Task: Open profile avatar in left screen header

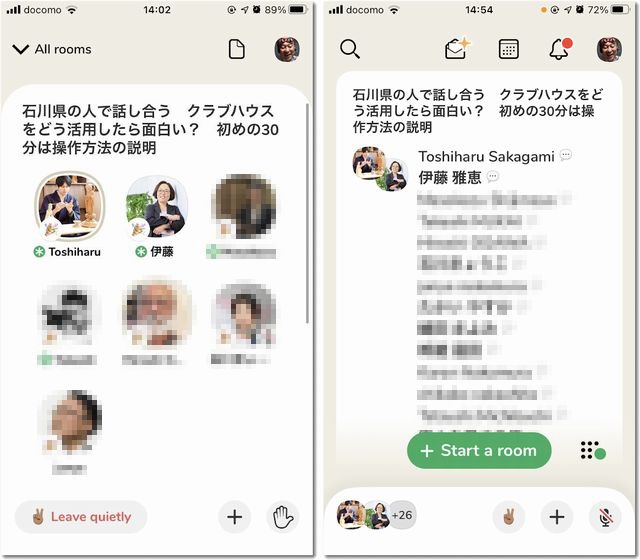Action: coord(288,49)
